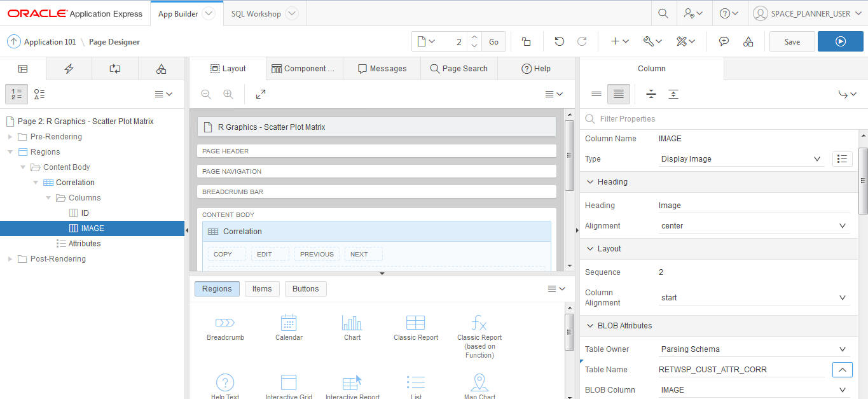
Task: Switch to the Layout tab
Action: (x=227, y=69)
